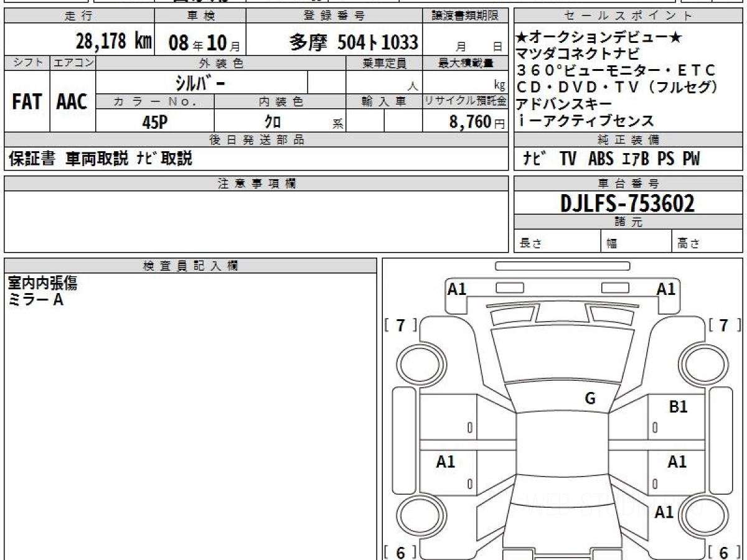Click the B1 mark on the diagram
747x560 pixels.
[678, 408]
